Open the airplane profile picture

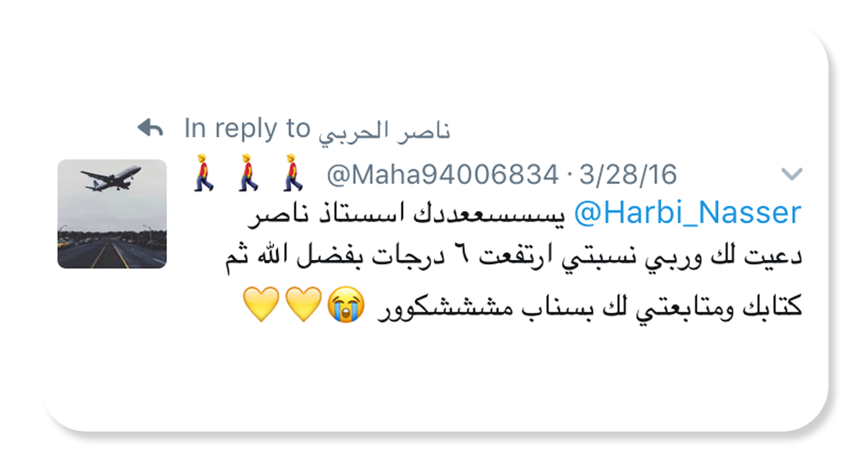pos(112,213)
